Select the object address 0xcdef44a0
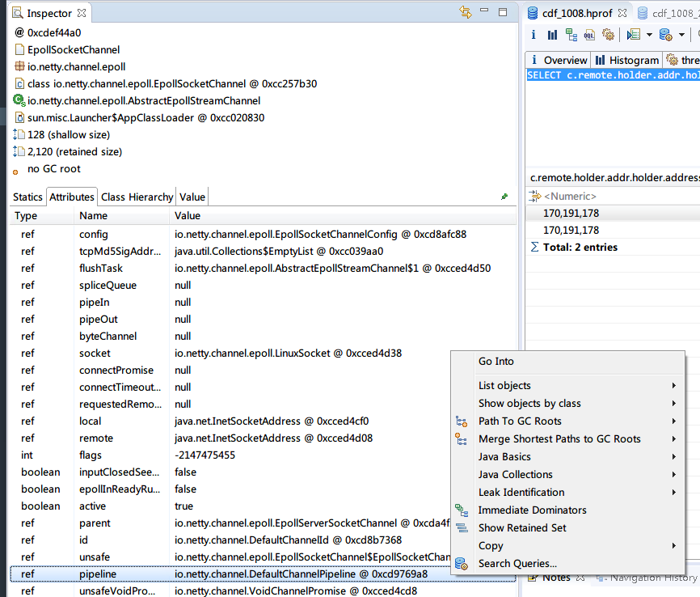This screenshot has height=597, width=700. 54,32
